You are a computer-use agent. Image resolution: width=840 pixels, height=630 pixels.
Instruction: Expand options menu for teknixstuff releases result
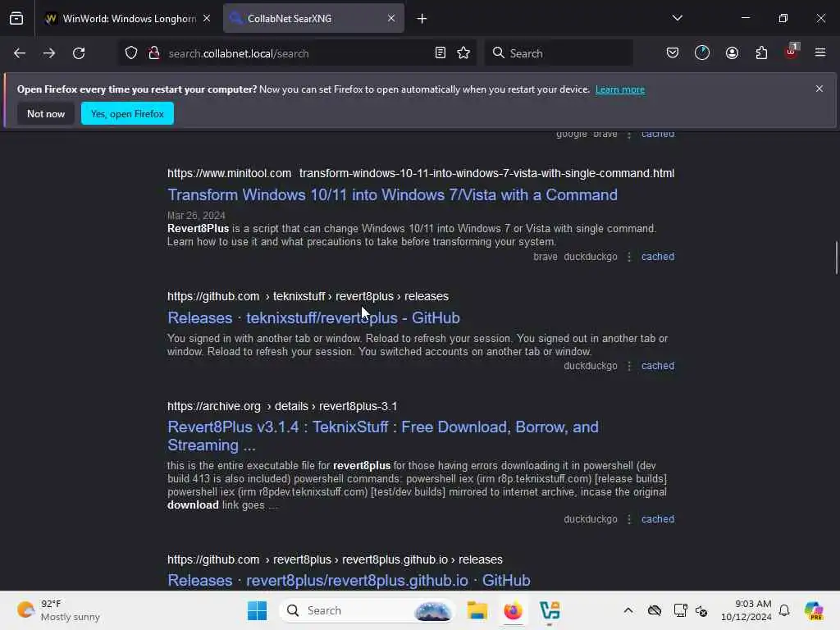[629, 366]
